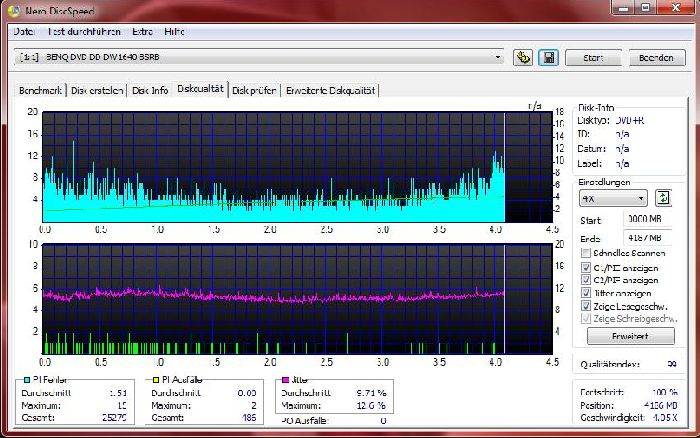Switch to the Disk Info tab

click(150, 90)
